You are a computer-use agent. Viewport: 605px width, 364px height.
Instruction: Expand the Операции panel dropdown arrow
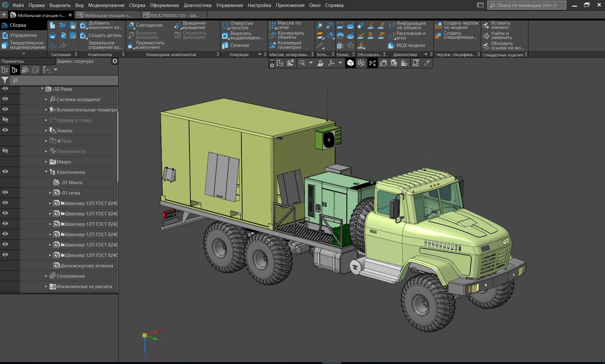point(260,54)
